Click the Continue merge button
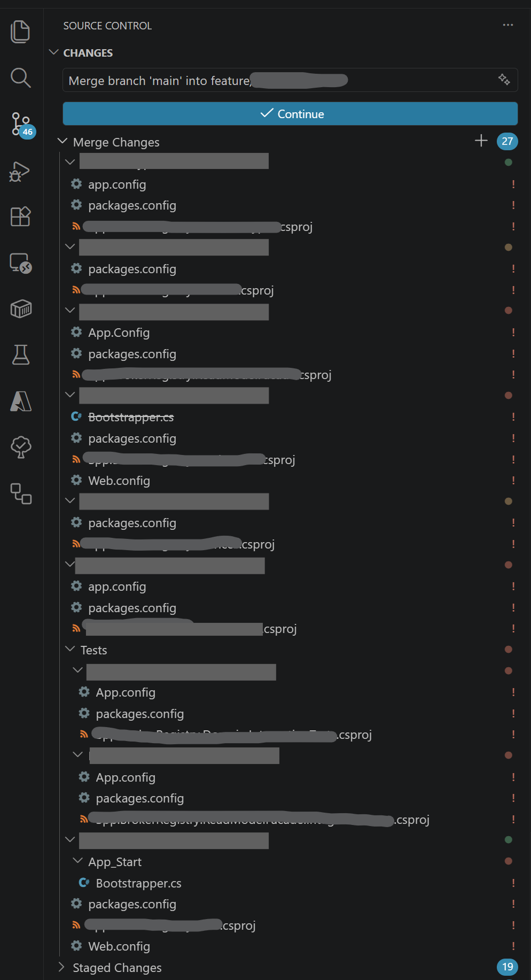This screenshot has height=980, width=531. click(290, 114)
